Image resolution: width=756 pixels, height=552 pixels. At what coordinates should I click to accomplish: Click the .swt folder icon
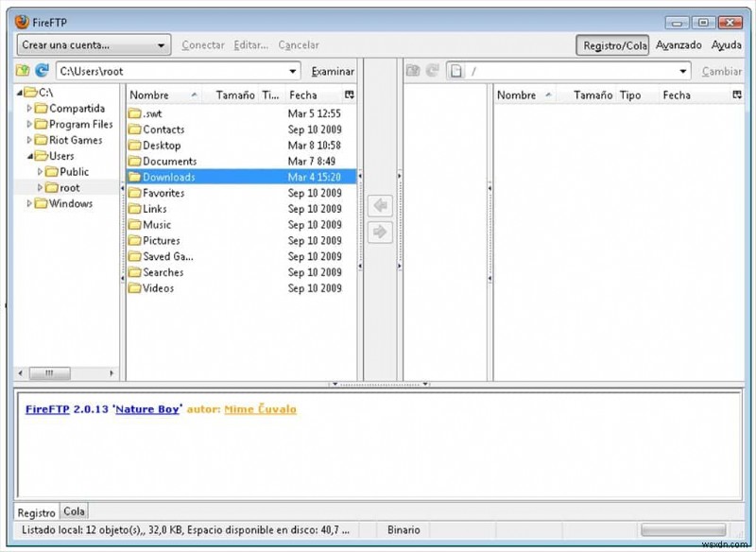(x=134, y=113)
